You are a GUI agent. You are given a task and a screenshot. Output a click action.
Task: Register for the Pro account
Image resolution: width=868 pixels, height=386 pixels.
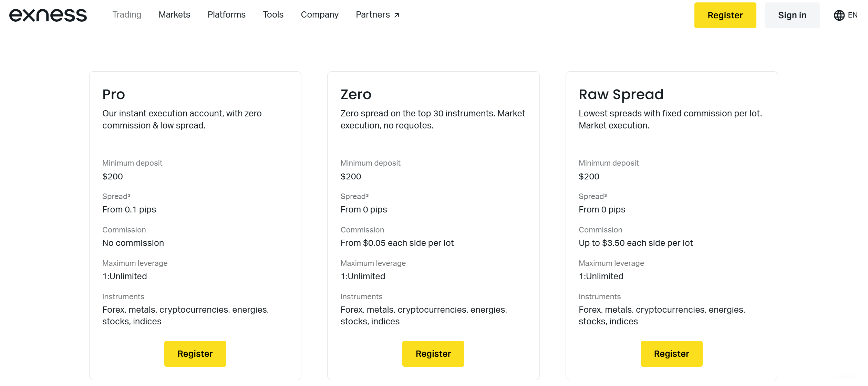coord(195,354)
